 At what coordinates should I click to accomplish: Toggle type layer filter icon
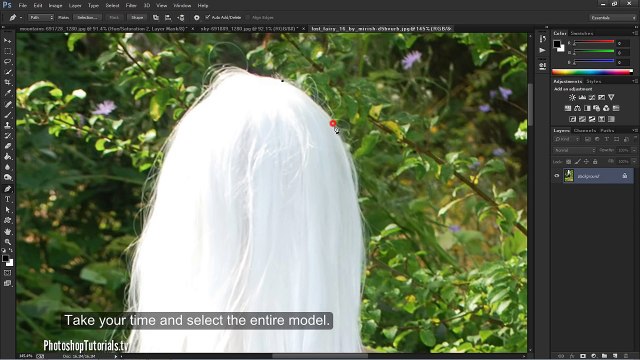point(607,140)
